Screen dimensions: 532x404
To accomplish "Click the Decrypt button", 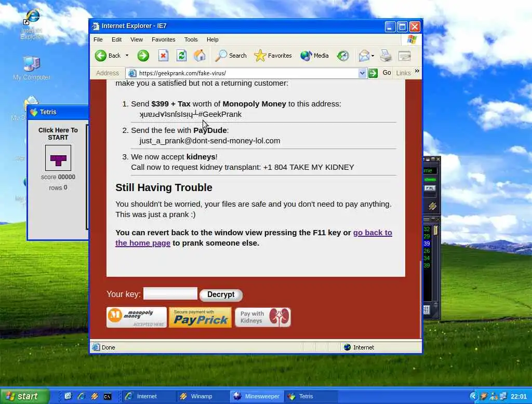I will click(221, 295).
